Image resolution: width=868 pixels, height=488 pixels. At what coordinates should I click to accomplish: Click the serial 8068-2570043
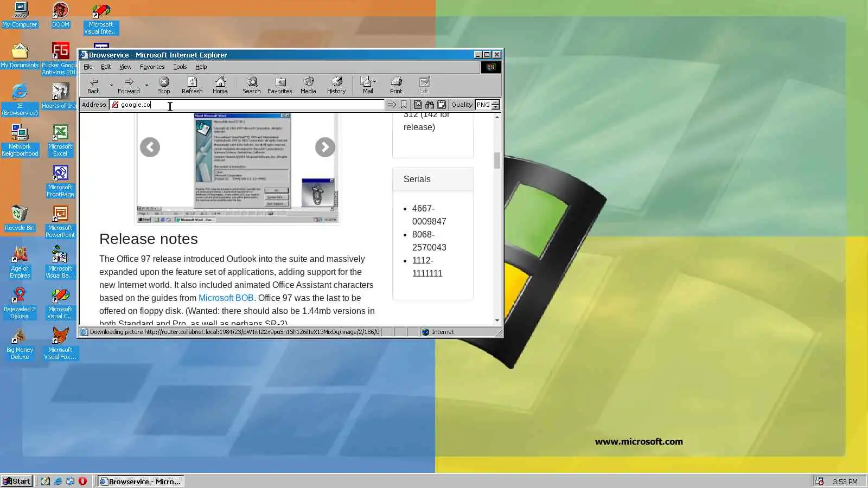(x=429, y=241)
